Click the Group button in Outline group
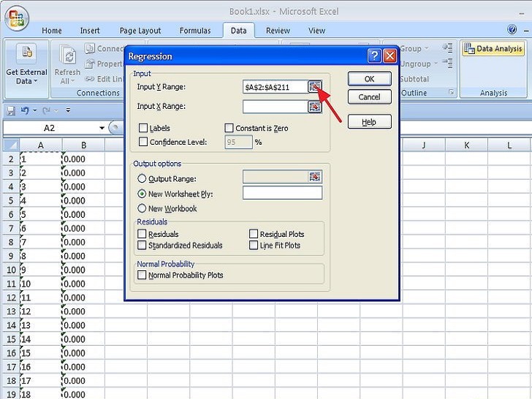This screenshot has width=532, height=399. pyautogui.click(x=411, y=48)
